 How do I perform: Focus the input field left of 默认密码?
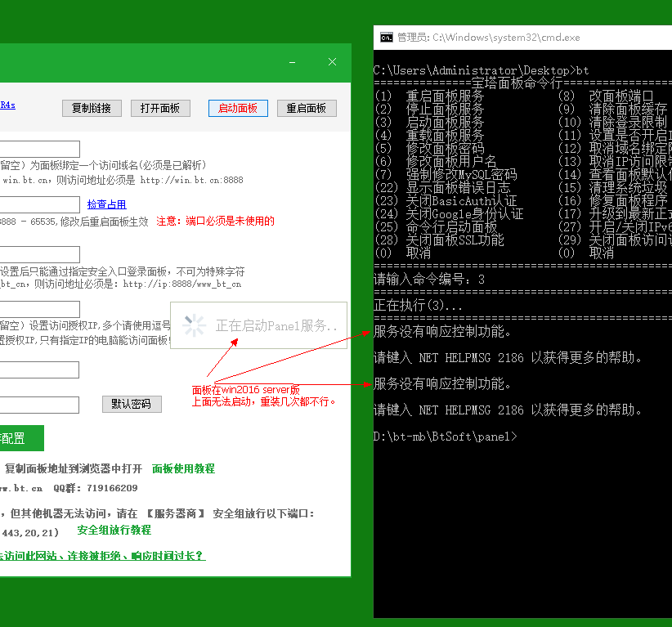[x=39, y=405]
